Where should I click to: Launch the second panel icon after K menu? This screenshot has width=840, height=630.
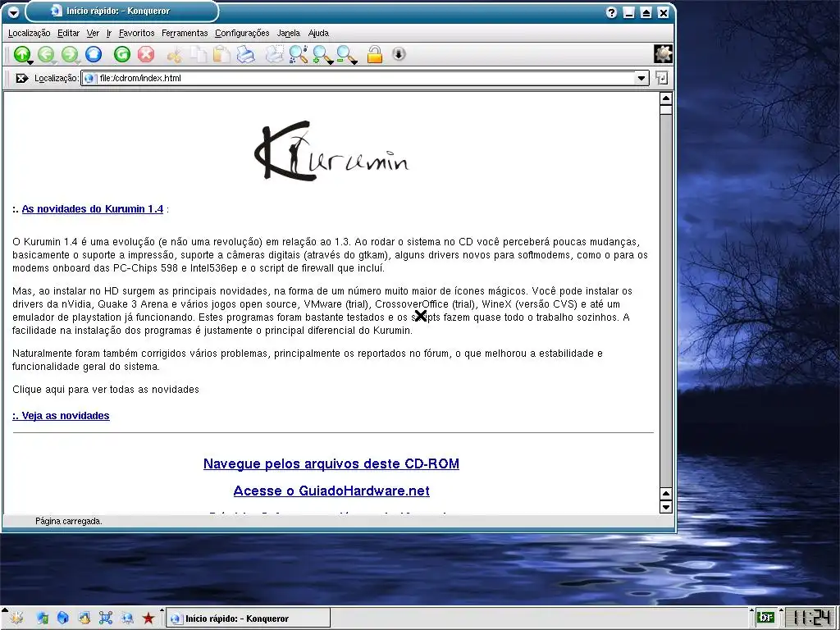click(43, 619)
